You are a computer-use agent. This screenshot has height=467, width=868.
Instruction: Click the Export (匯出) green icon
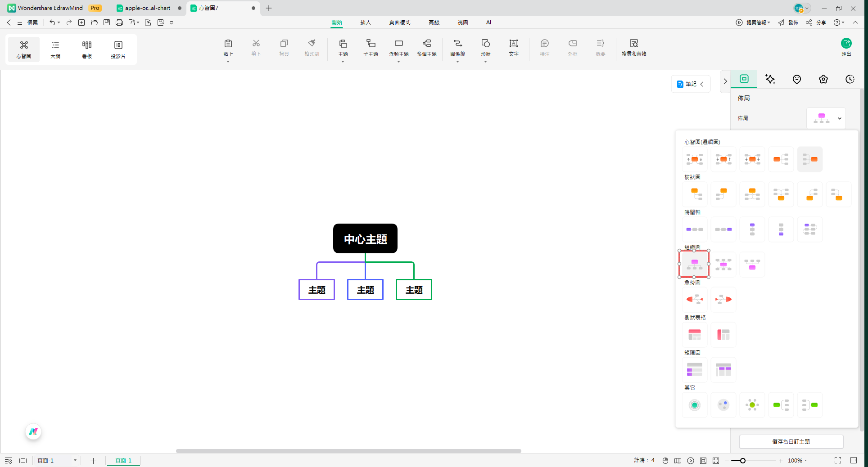[x=846, y=44]
